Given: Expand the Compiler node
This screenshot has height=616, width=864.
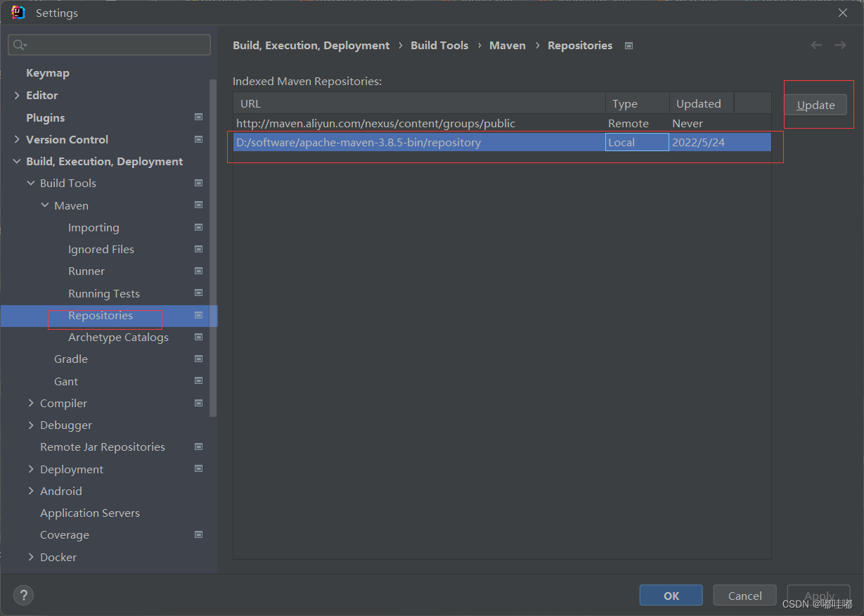Looking at the screenshot, I should tap(31, 403).
